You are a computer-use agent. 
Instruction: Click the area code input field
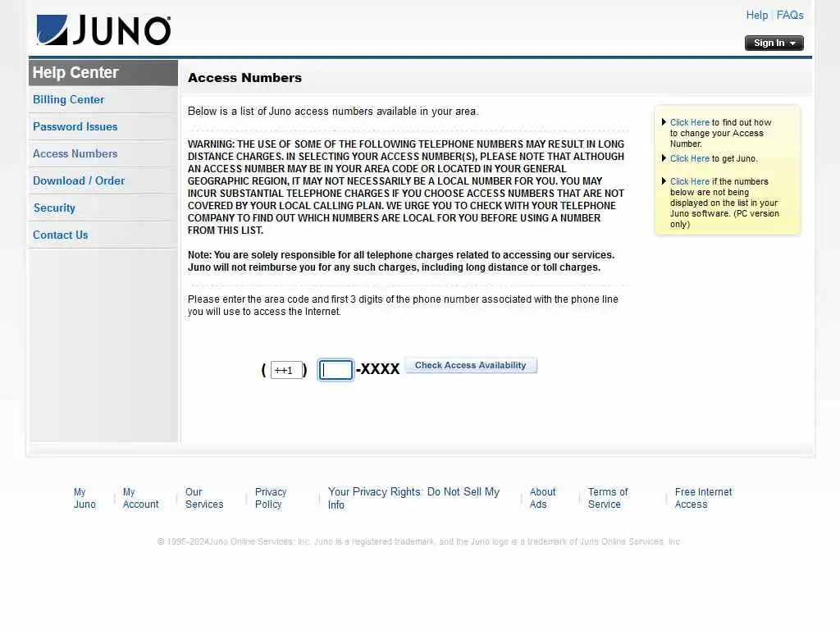click(286, 370)
